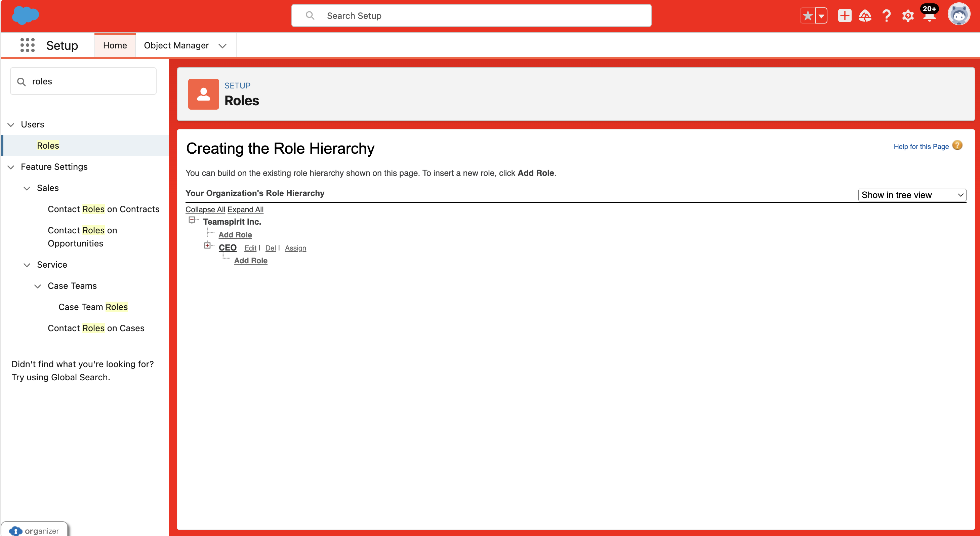Screen dimensions: 980x536
Task: Collapse the Users section chevron
Action: tap(11, 125)
